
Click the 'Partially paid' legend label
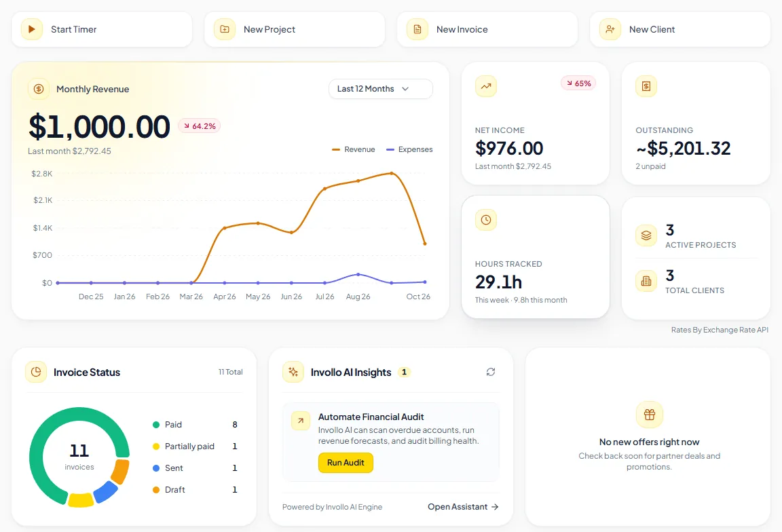(x=189, y=446)
